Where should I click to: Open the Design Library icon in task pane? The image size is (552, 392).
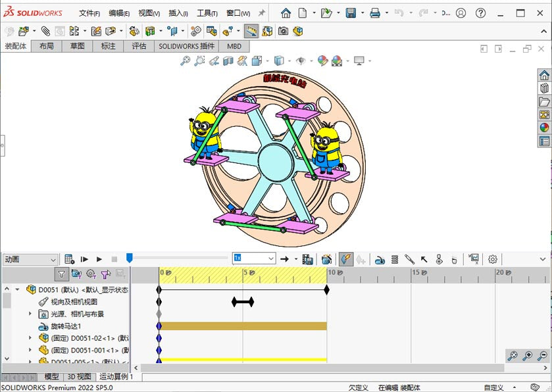544,88
